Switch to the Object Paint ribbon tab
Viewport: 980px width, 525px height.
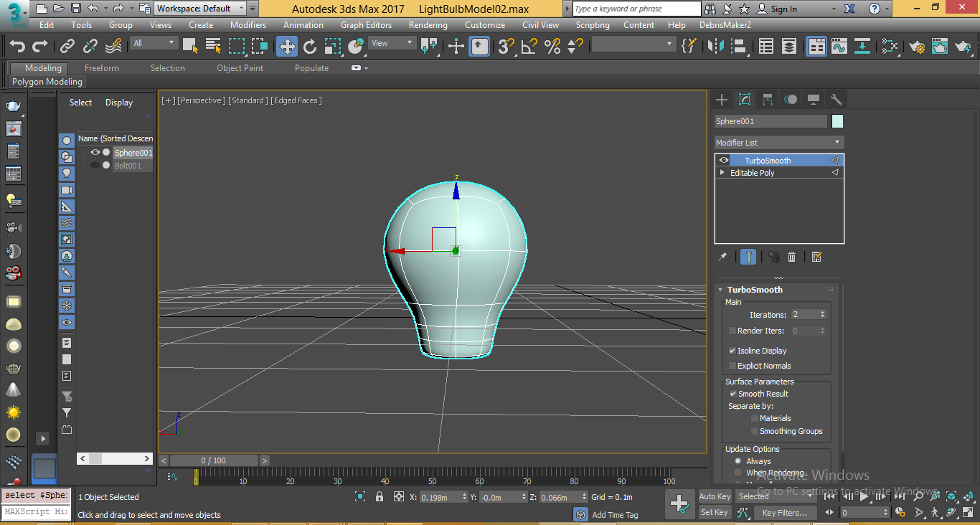coord(240,68)
